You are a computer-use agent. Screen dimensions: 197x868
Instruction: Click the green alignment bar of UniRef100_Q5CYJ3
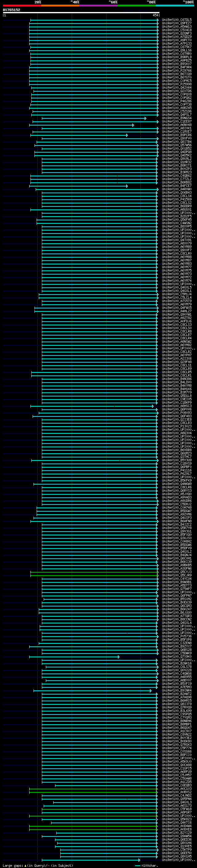pos(94,572)
